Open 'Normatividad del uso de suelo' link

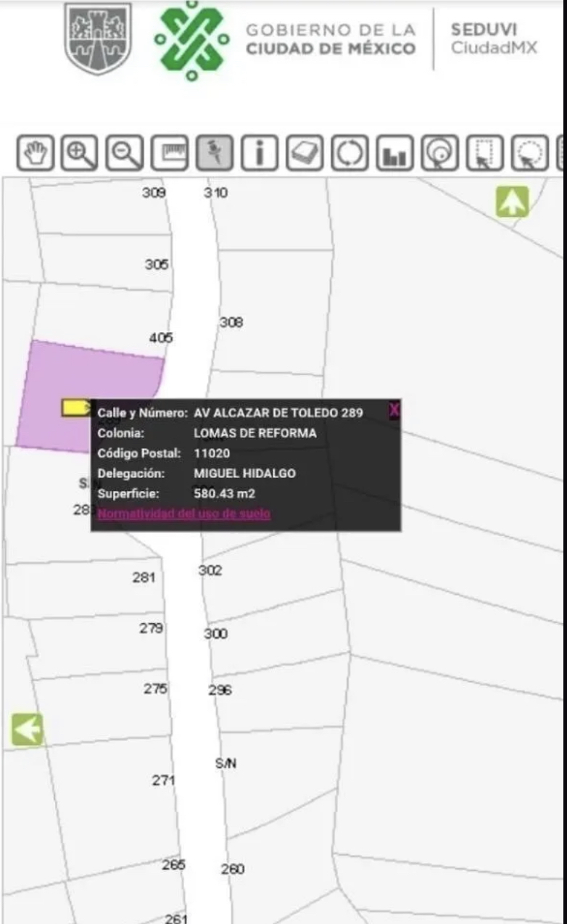(184, 513)
